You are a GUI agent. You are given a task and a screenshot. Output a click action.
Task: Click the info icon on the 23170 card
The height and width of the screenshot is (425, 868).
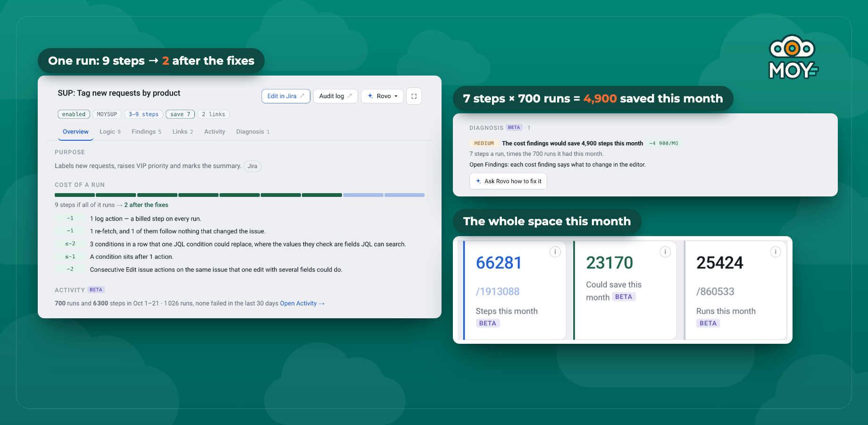(665, 252)
